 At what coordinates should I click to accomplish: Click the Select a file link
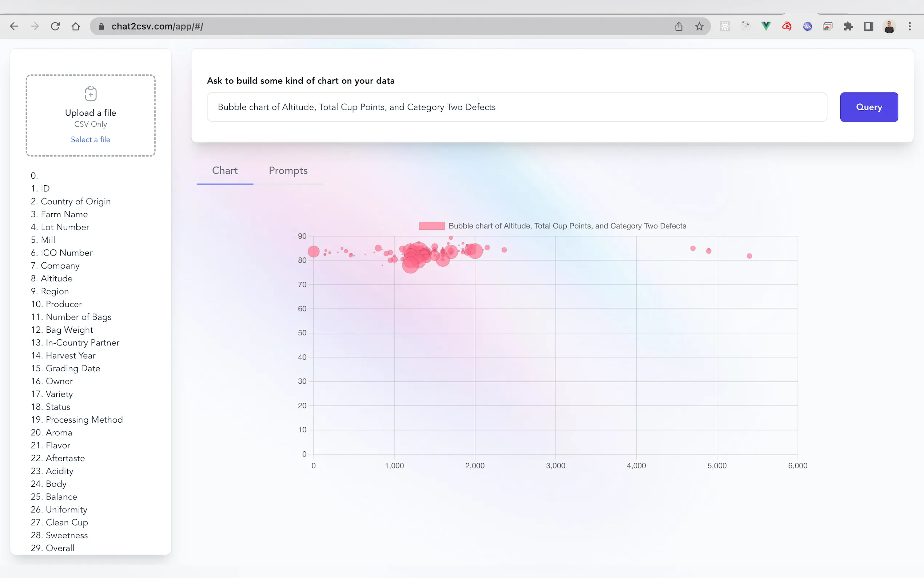pos(90,139)
